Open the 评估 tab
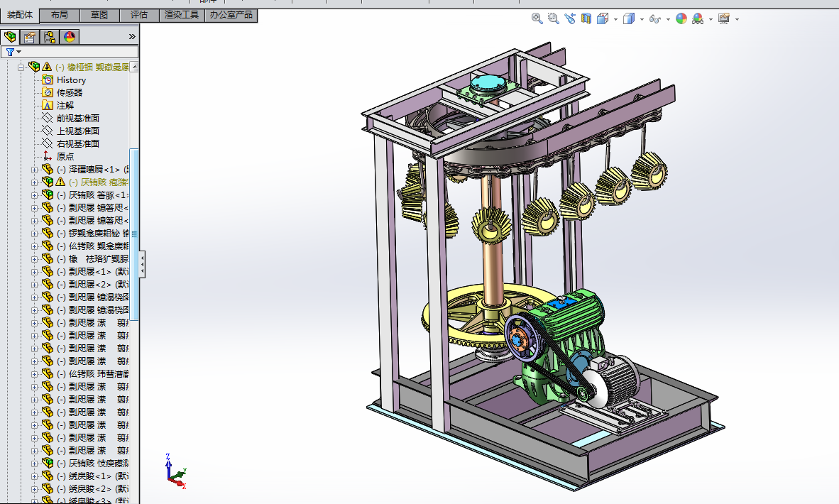The height and width of the screenshot is (504, 839). click(139, 14)
